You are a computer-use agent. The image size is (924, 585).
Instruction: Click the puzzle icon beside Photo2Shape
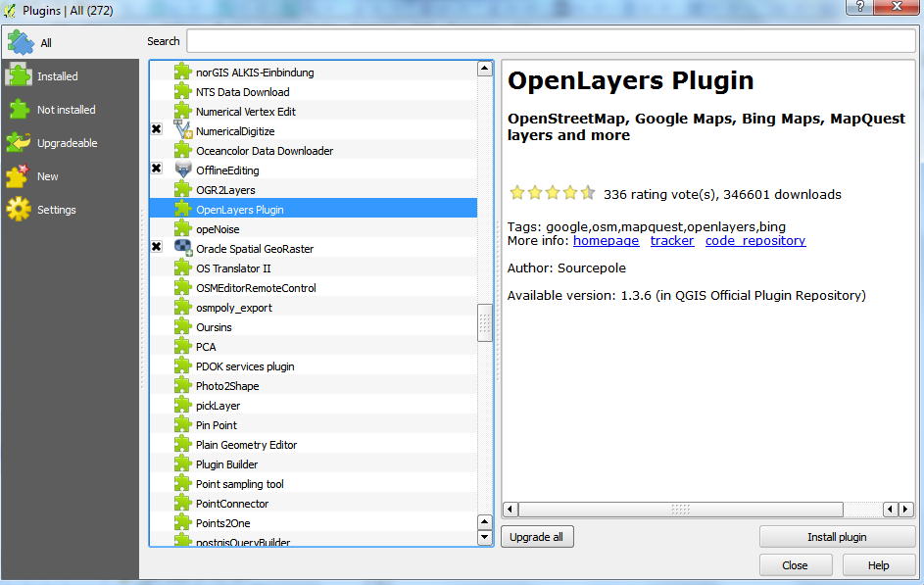tap(183, 385)
